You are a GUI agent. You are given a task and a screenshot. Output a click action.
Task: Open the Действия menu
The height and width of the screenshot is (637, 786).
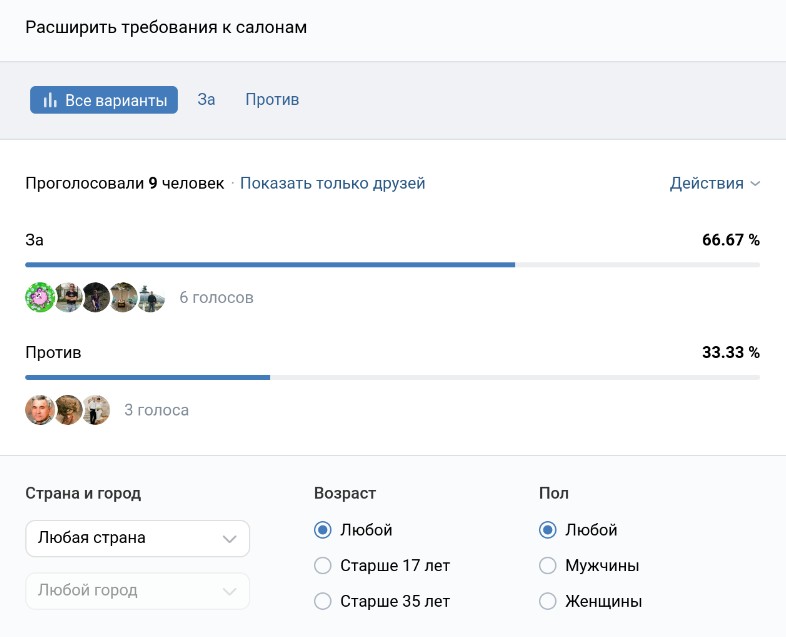[x=706, y=183]
